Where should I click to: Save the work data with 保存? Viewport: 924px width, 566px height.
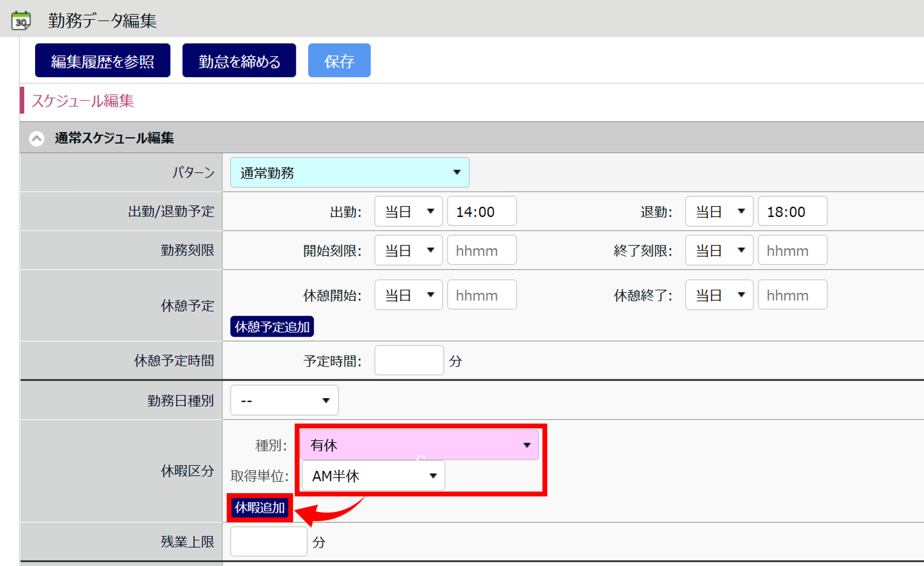point(339,61)
